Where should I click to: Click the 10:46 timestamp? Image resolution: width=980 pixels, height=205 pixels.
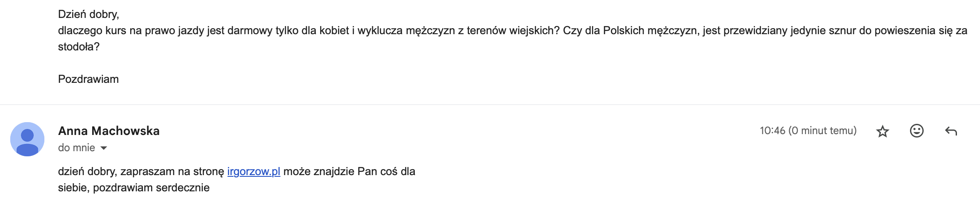click(772, 131)
